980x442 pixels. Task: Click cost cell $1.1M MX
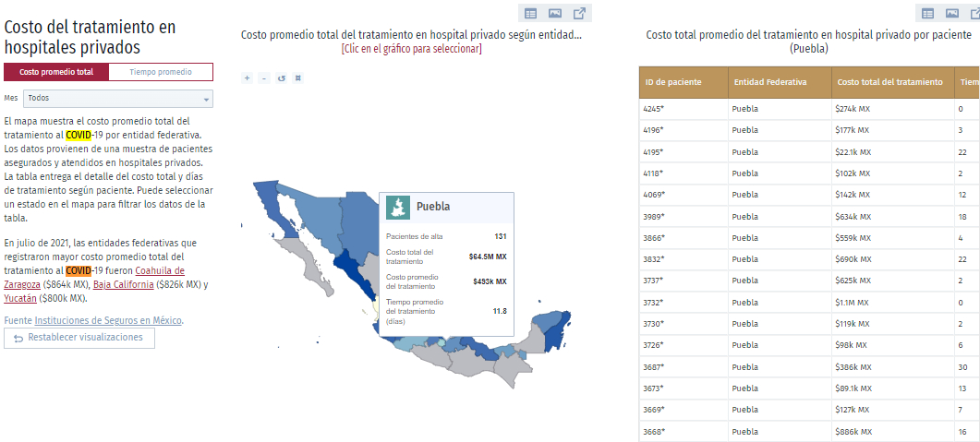892,302
